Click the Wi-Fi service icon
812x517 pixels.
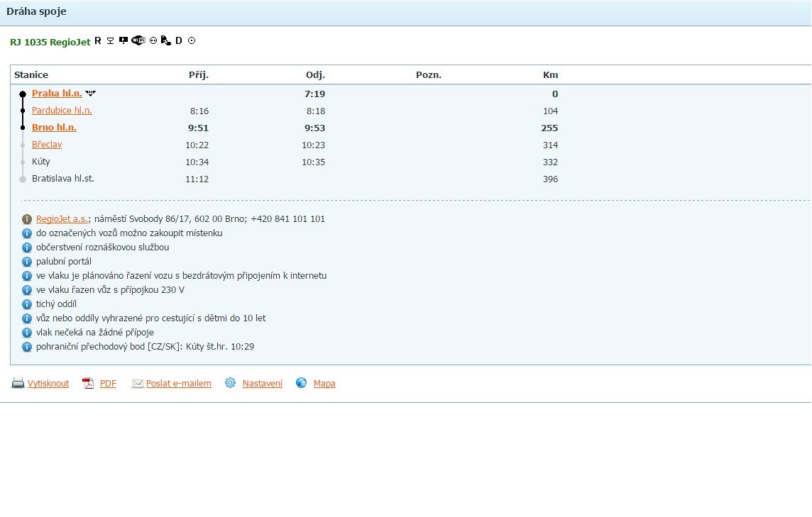[x=138, y=40]
